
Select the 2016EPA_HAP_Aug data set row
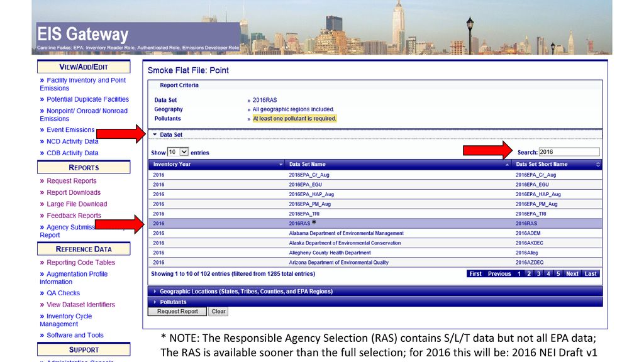coord(375,194)
